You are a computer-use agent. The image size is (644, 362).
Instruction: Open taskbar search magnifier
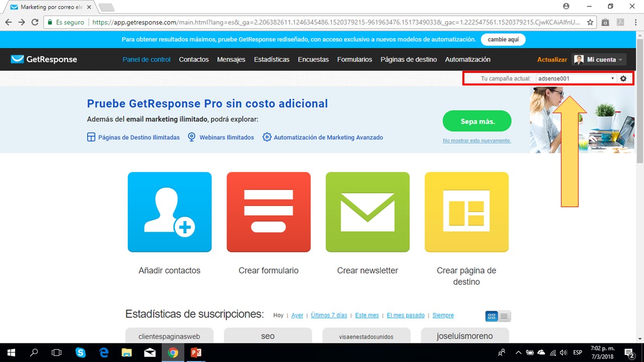[x=34, y=352]
